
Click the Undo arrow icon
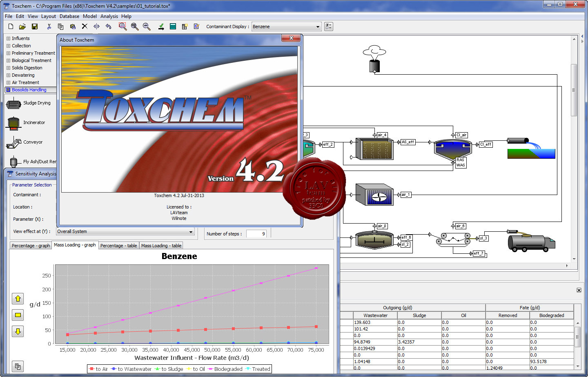108,27
